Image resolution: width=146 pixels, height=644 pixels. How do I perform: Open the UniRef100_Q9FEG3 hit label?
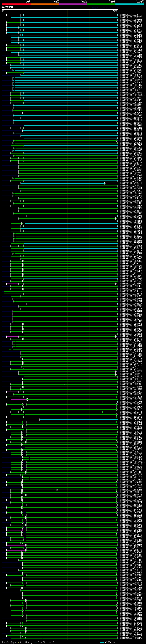pos(131,20)
